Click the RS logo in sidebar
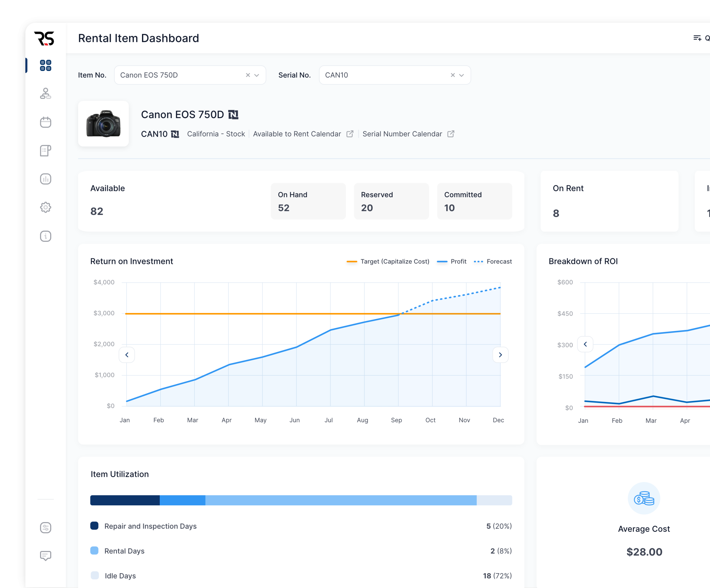Screen dimensions: 710x588 pos(44,38)
